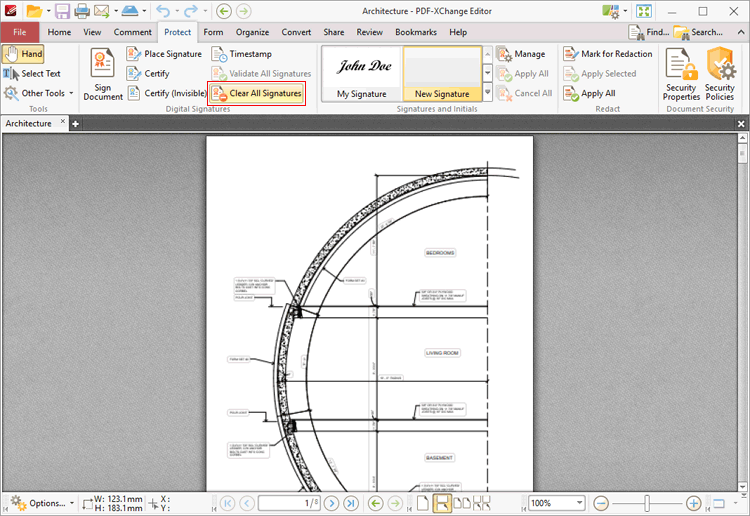Image resolution: width=750 pixels, height=516 pixels.
Task: Open Security Policies
Action: (719, 74)
